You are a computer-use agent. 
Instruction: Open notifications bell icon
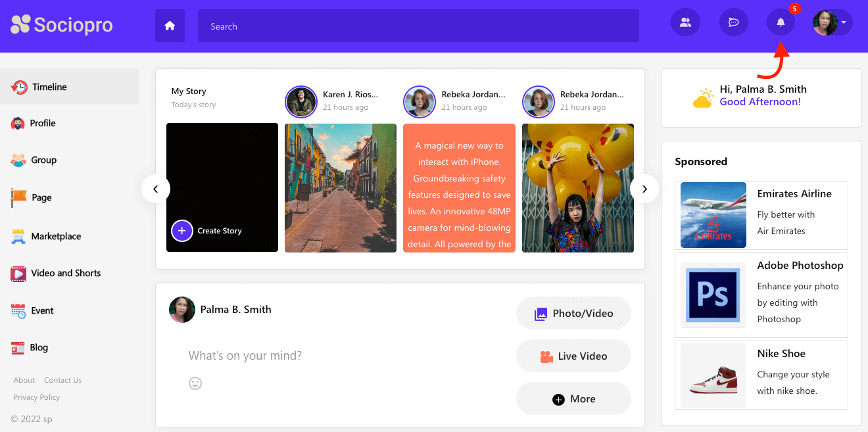coord(781,22)
